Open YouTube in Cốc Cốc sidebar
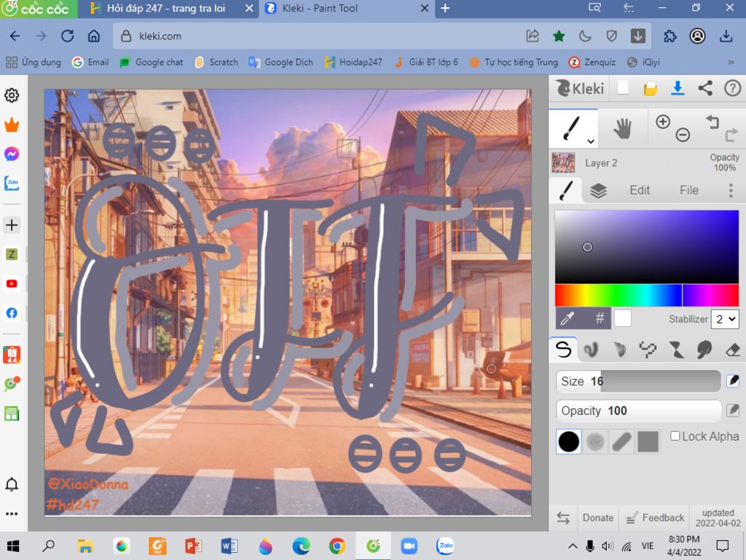The width and height of the screenshot is (746, 560). point(12,284)
